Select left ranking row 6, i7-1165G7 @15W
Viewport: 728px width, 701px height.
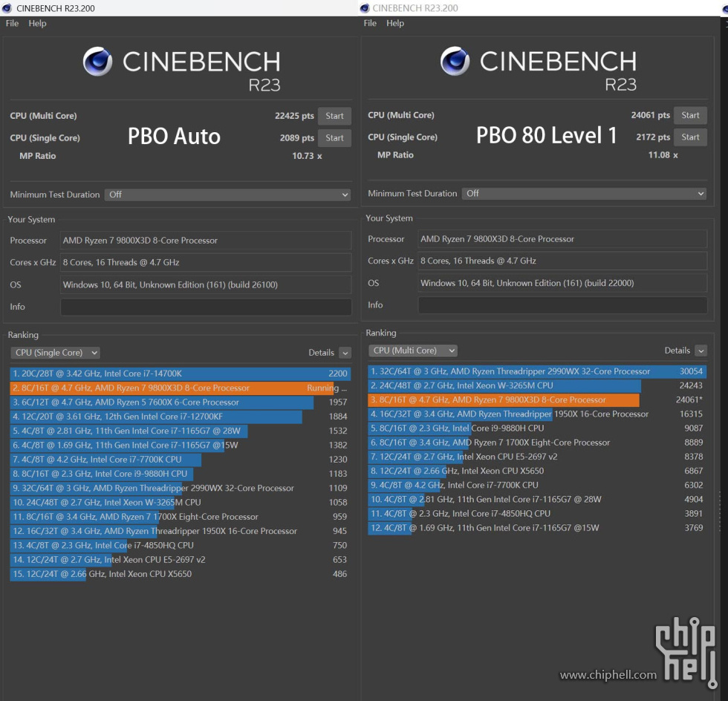(x=180, y=446)
